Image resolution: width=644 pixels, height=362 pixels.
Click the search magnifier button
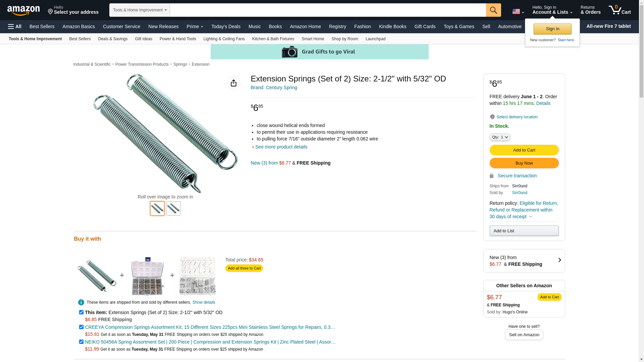click(x=493, y=10)
